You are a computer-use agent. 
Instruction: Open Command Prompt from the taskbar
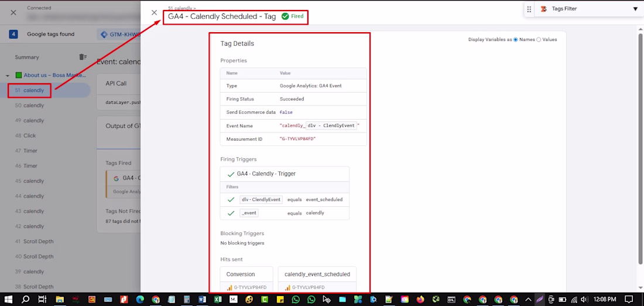click(451, 300)
